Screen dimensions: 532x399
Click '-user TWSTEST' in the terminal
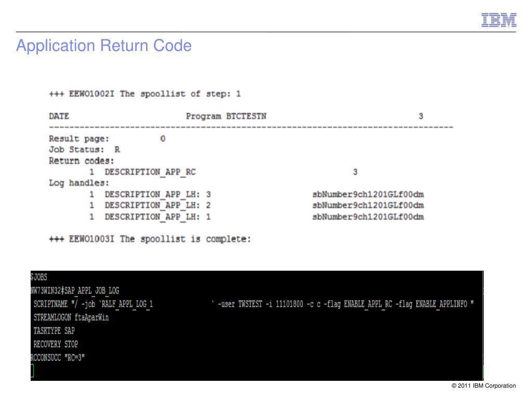pyautogui.click(x=240, y=304)
